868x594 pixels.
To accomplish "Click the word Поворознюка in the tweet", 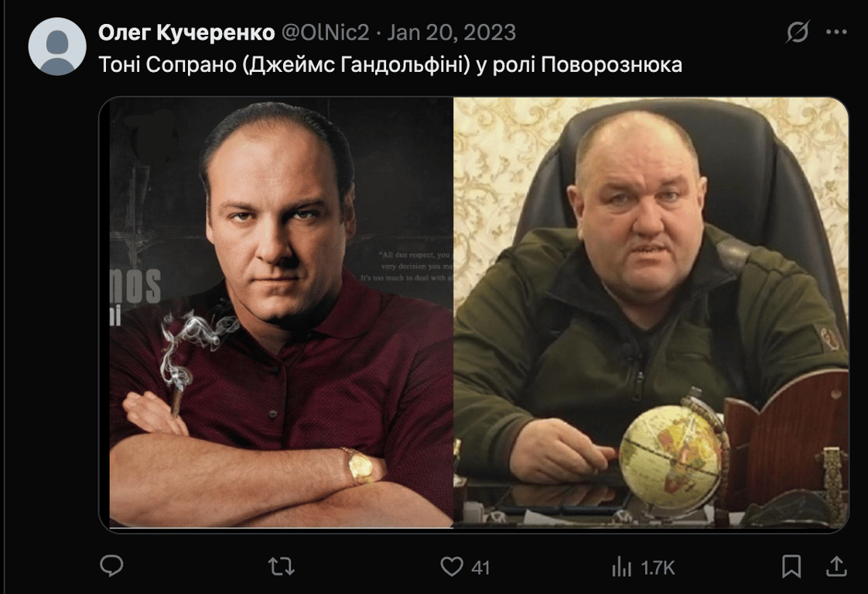I will click(x=612, y=65).
